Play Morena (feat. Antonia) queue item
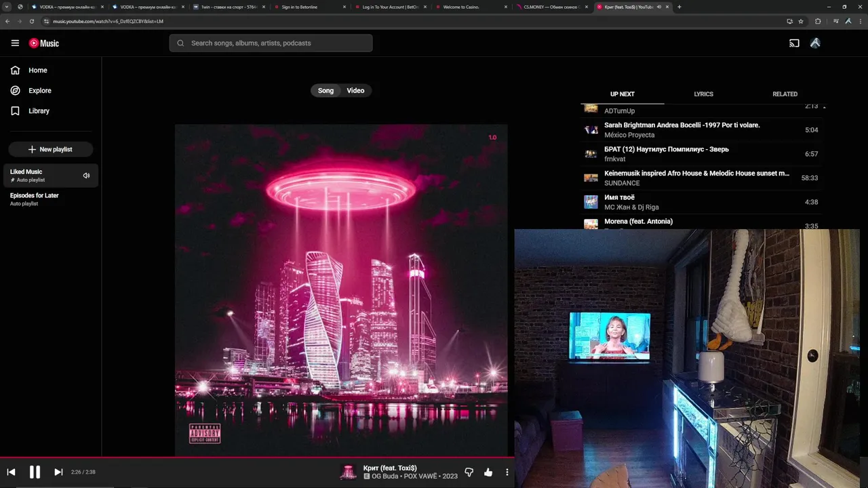This screenshot has height=488, width=868. pyautogui.click(x=702, y=222)
